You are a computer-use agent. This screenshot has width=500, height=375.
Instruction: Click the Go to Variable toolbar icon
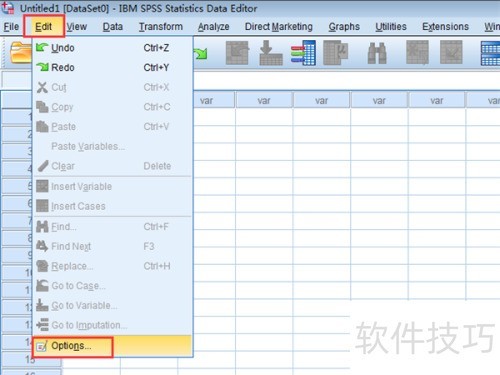(x=271, y=53)
